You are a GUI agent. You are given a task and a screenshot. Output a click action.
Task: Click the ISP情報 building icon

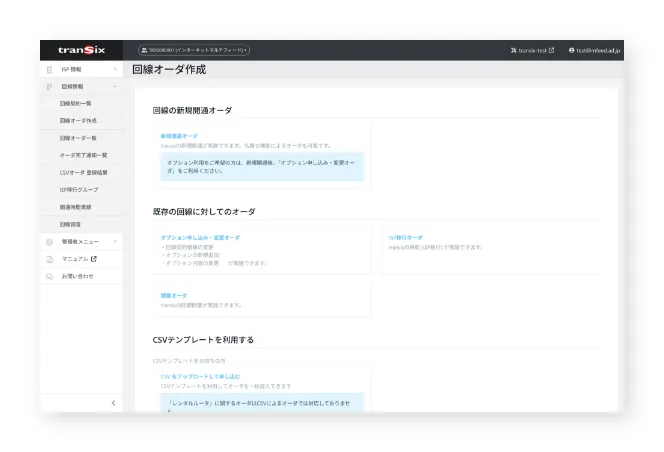coord(50,70)
